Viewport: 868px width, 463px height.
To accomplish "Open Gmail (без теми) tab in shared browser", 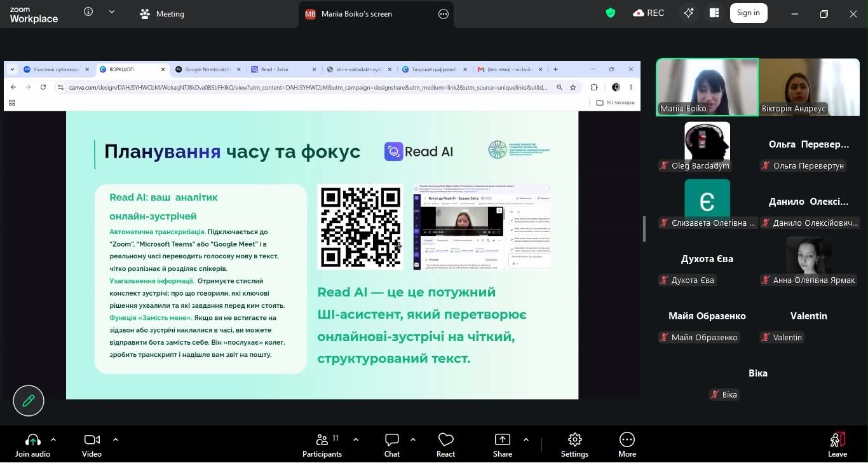I will tap(510, 69).
